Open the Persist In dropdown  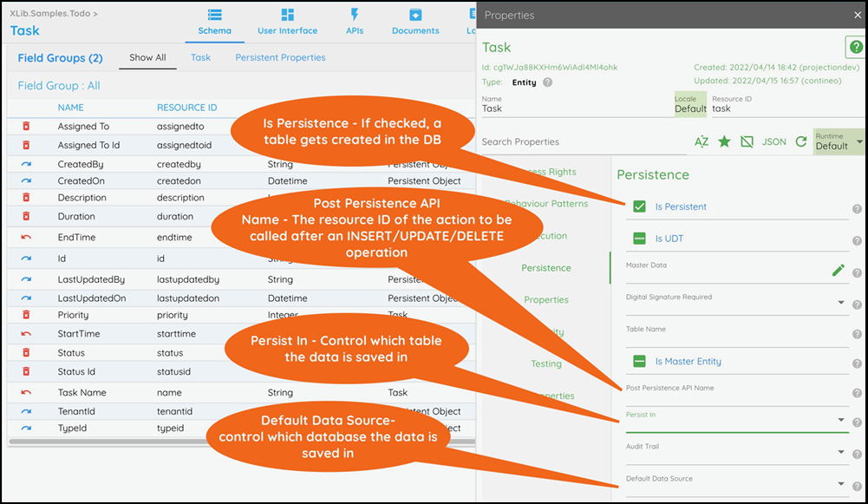coord(840,421)
